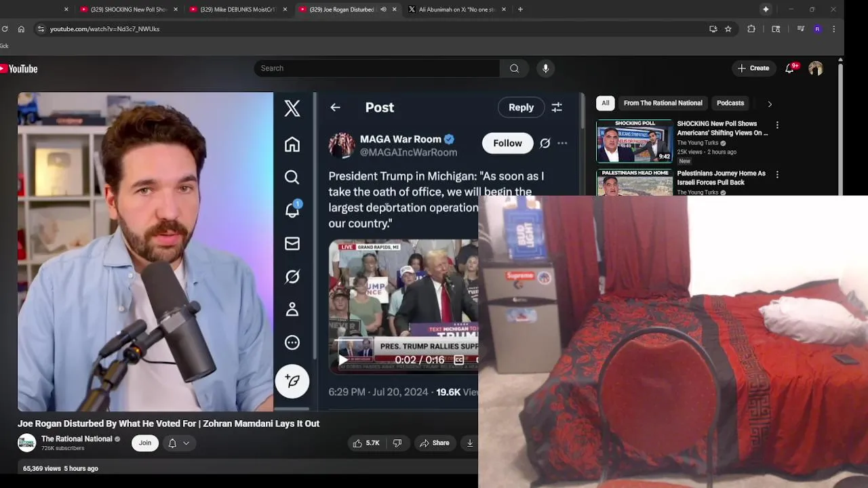Switch to Ali Abunimah on X tab
868x488 pixels.
coord(456,9)
